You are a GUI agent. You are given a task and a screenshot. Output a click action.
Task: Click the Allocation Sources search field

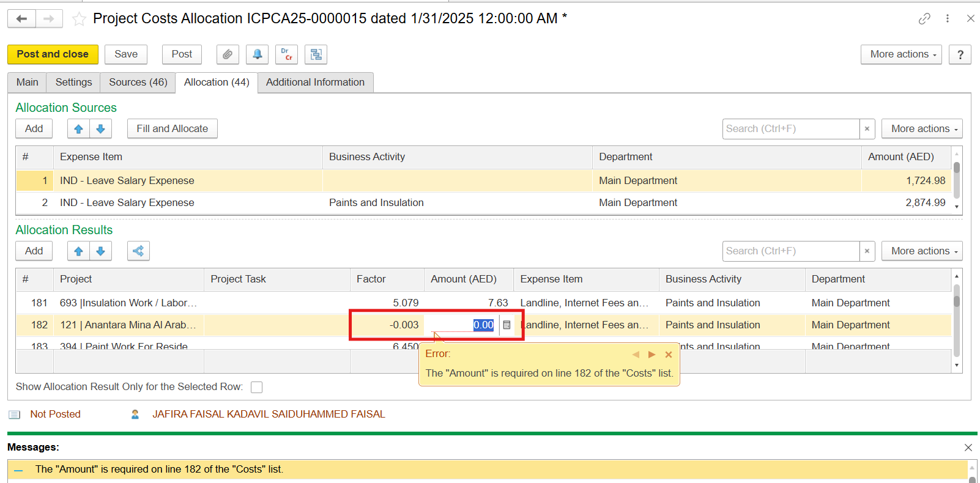[790, 128]
